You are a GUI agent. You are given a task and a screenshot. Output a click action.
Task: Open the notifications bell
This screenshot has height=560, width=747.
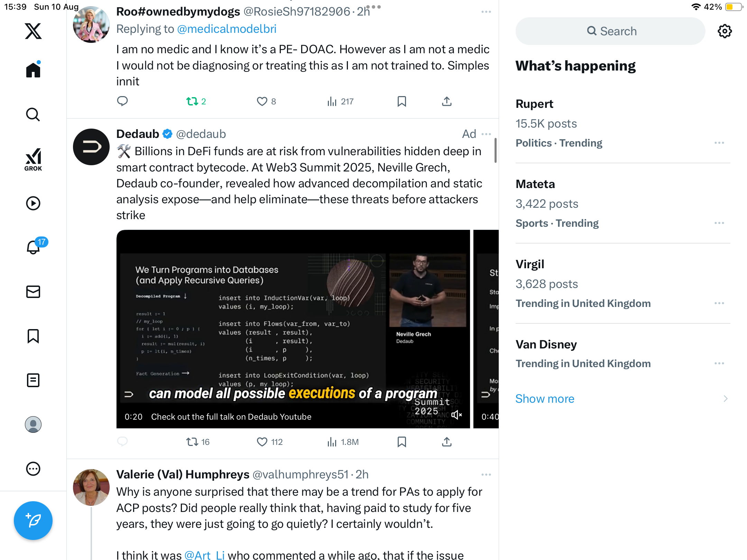point(33,247)
